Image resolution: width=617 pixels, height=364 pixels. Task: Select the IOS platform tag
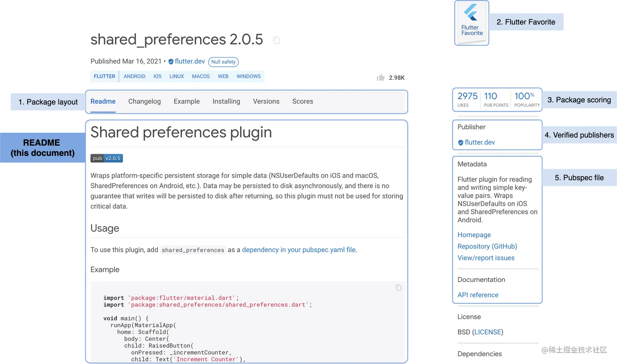pos(158,76)
